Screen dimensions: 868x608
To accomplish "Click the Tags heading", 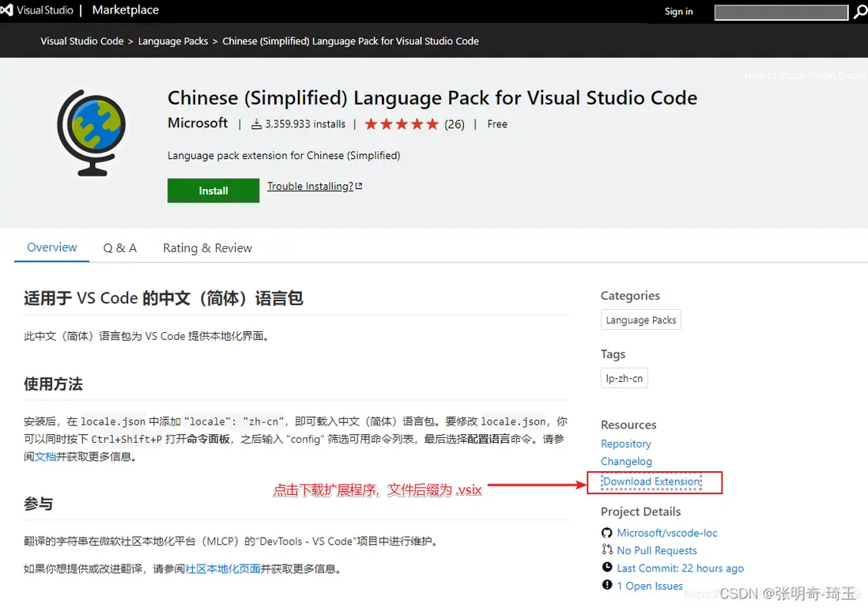I will (613, 354).
